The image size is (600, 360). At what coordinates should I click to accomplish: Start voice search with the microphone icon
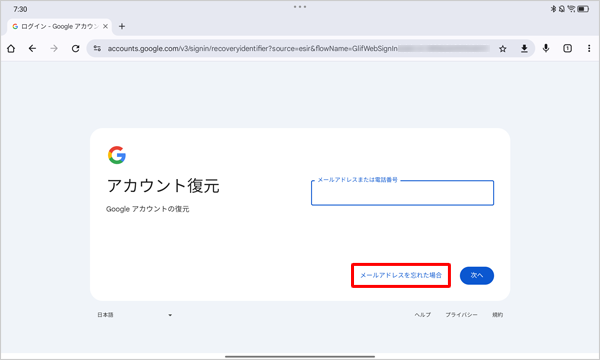[x=546, y=48]
